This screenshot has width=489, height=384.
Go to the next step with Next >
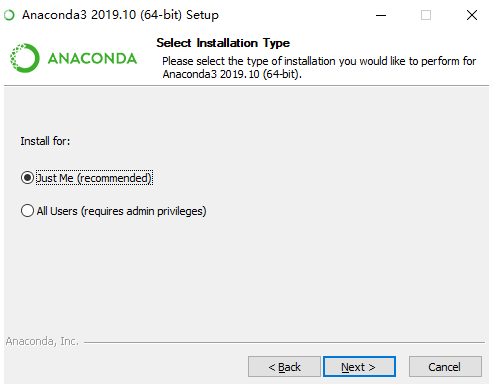pos(359,367)
